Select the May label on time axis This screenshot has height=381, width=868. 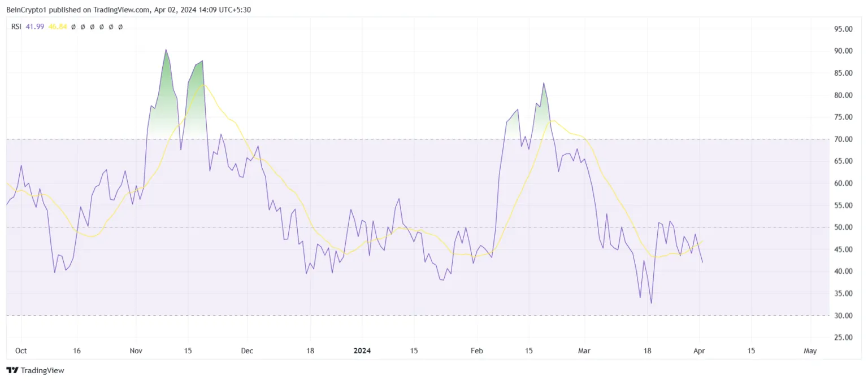coord(810,351)
